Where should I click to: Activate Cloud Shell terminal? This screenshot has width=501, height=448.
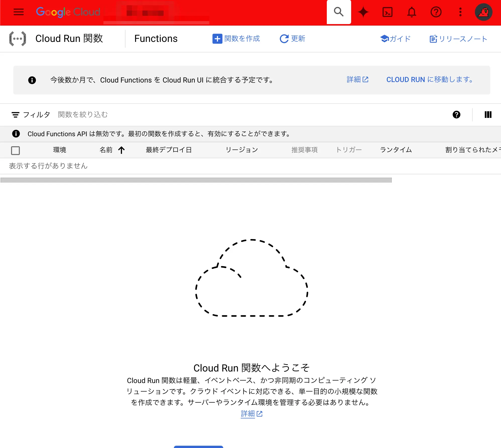387,12
